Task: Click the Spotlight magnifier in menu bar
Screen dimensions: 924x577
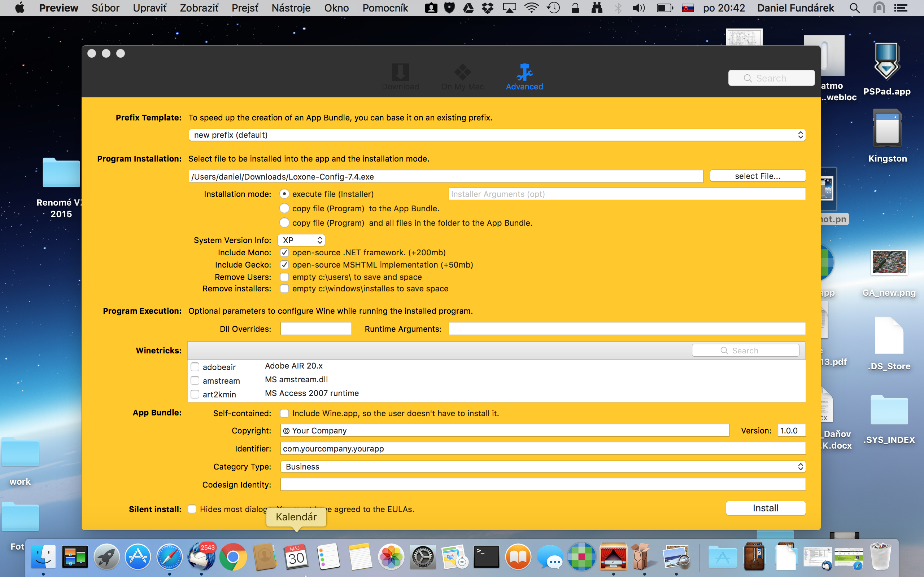Action: coord(854,8)
